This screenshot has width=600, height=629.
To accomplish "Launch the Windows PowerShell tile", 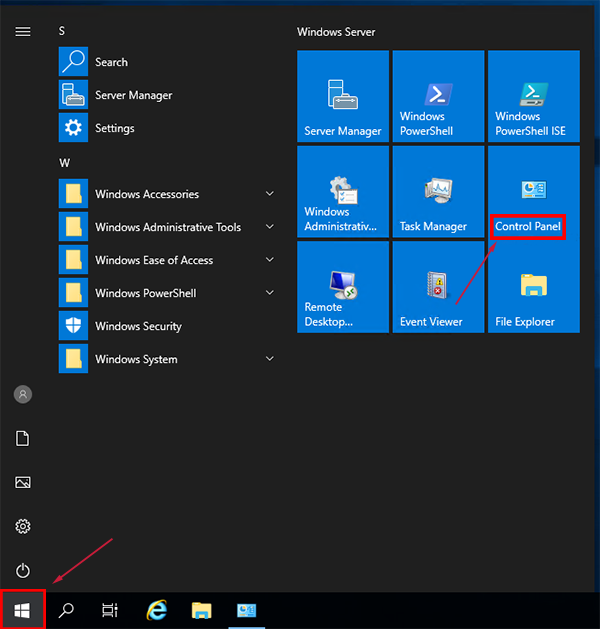I will (x=438, y=96).
